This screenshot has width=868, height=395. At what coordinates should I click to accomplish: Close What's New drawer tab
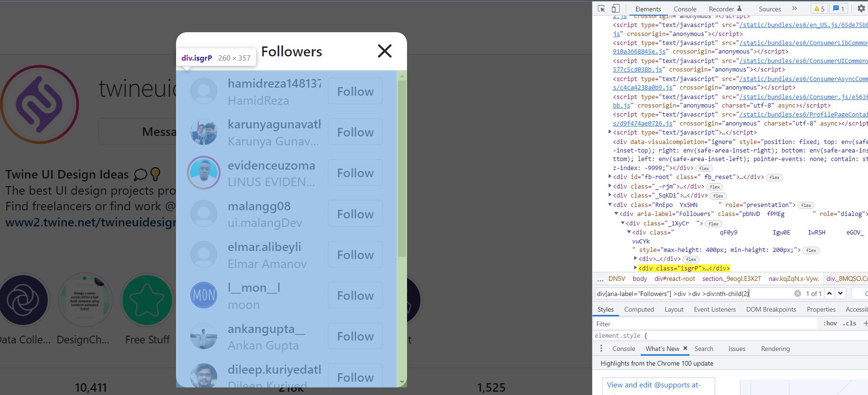pyautogui.click(x=685, y=348)
